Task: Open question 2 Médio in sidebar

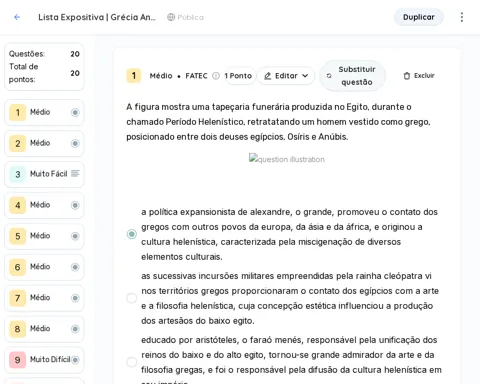Action: point(44,143)
